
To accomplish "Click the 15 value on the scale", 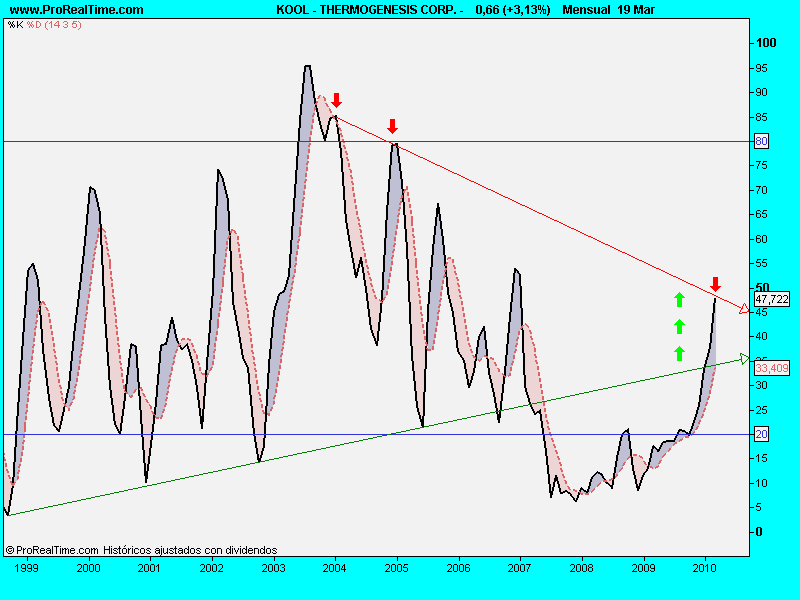I will (x=761, y=458).
